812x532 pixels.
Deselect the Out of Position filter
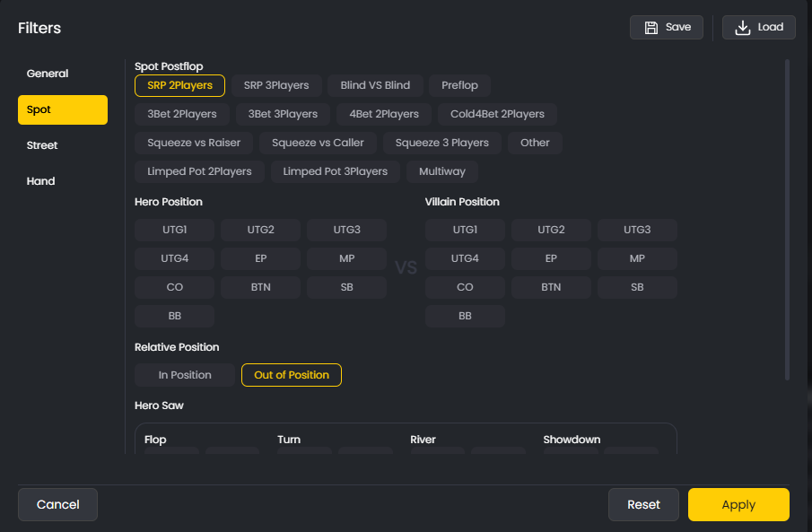(291, 375)
